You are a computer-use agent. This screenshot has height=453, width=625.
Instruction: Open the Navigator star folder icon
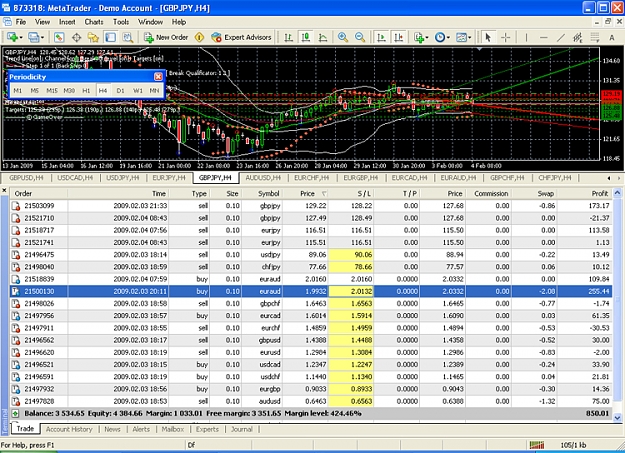(x=93, y=37)
